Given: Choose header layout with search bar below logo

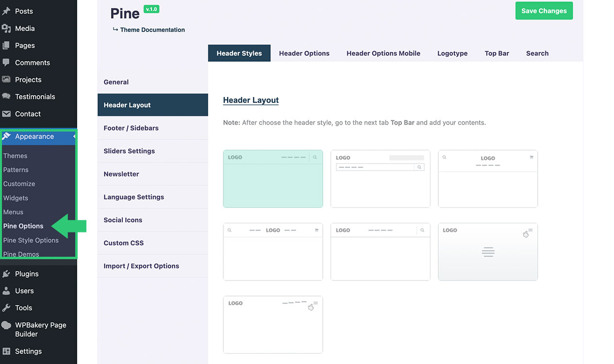Looking at the screenshot, I should coord(380,179).
